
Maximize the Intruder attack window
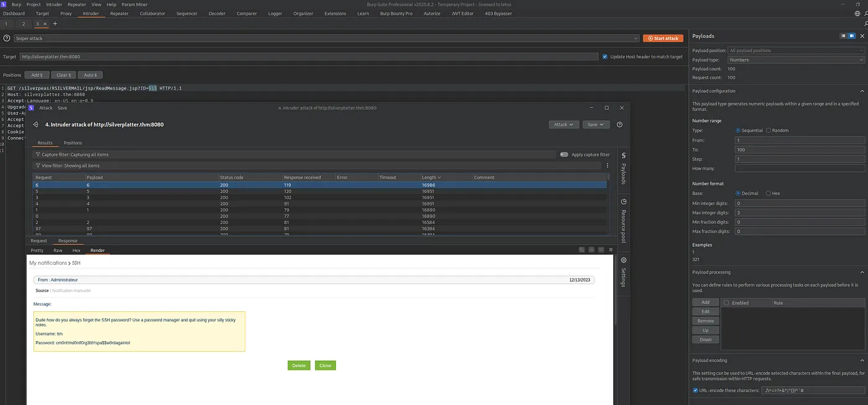[606, 108]
